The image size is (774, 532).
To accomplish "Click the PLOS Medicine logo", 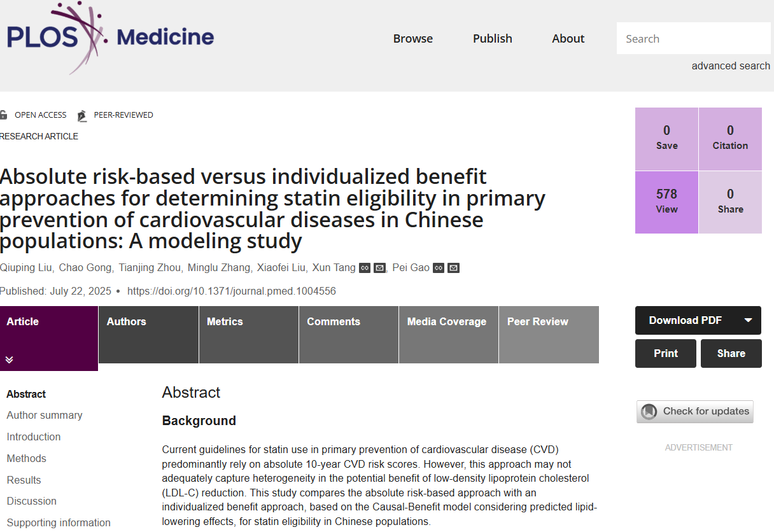I will click(109, 37).
